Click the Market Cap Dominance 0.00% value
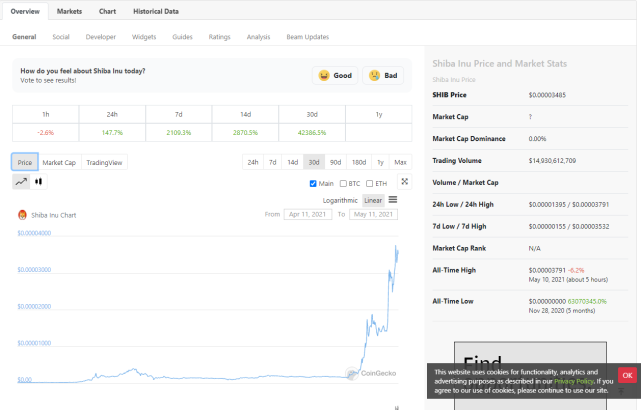The height and width of the screenshot is (410, 641). (537, 139)
